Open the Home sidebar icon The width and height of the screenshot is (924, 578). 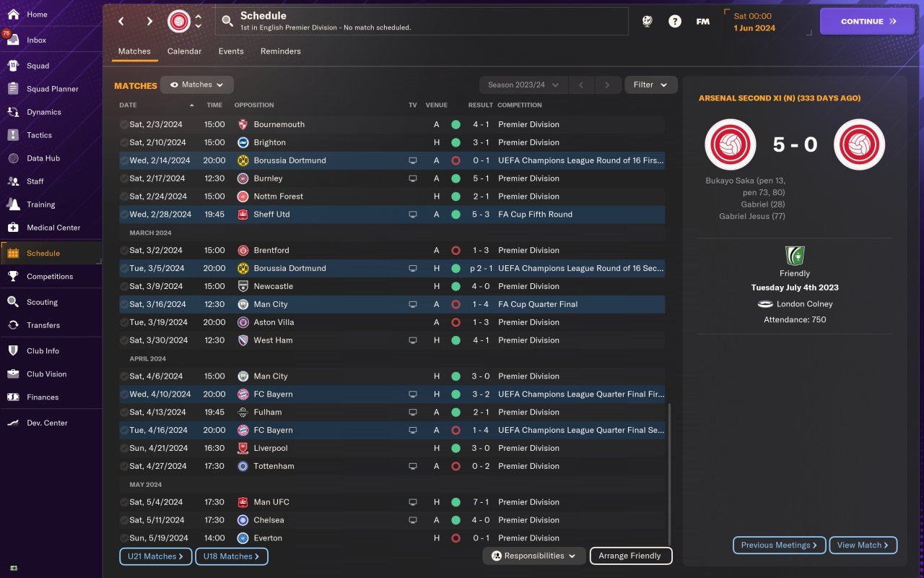click(x=13, y=14)
